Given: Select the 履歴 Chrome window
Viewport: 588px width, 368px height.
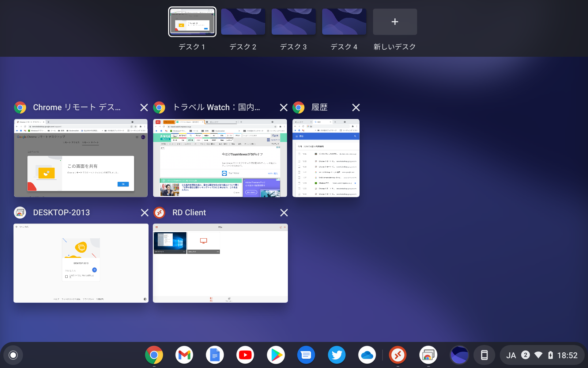Looking at the screenshot, I should click(326, 158).
